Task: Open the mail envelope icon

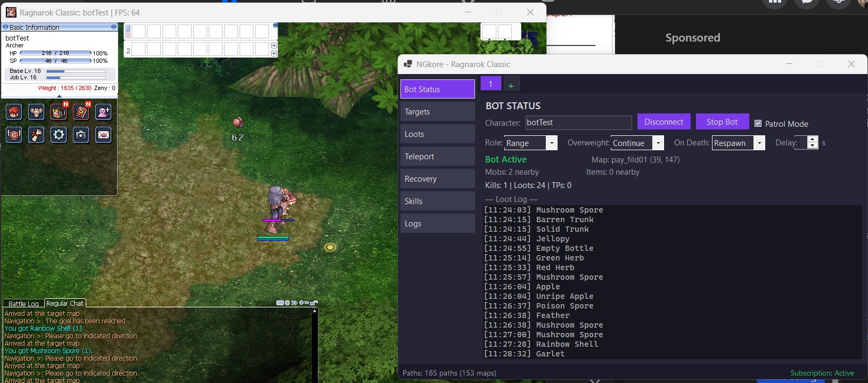Action: (x=104, y=135)
